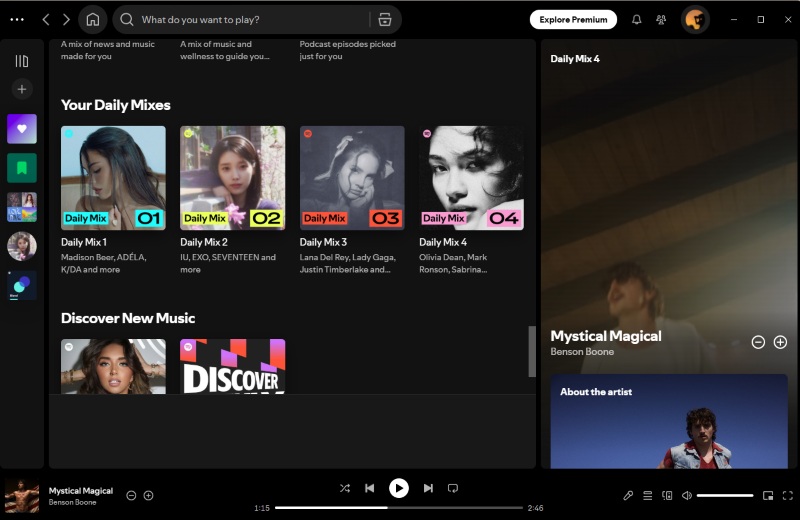Add to Liked Songs with panel plus icon
The height and width of the screenshot is (520, 800).
click(780, 342)
